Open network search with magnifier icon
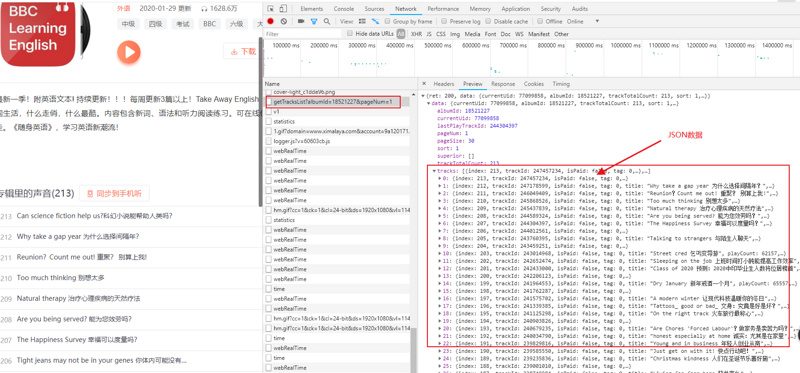 coord(327,21)
